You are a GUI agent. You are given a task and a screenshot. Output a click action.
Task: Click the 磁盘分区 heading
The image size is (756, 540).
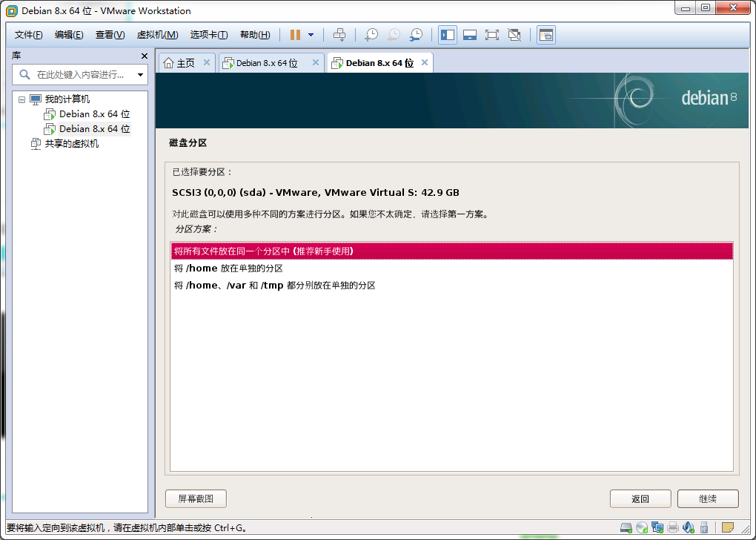tap(188, 143)
